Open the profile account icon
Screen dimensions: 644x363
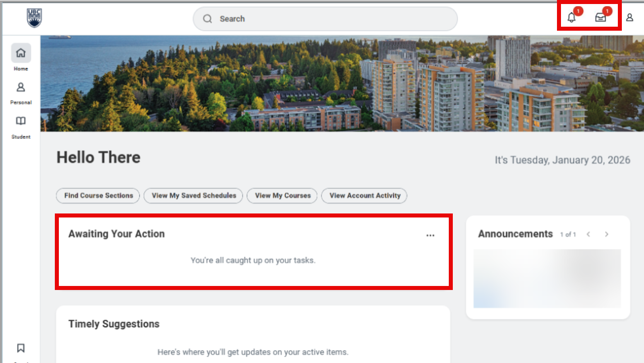coord(629,17)
